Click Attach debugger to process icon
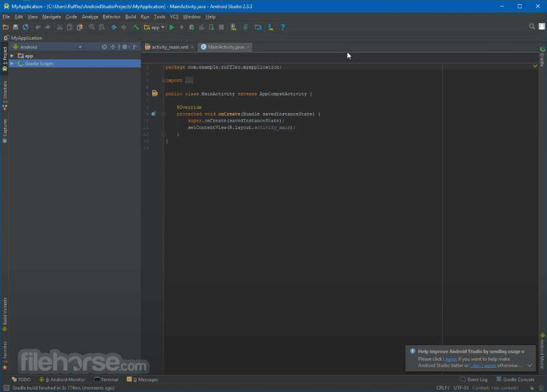The image size is (547, 392). (212, 27)
